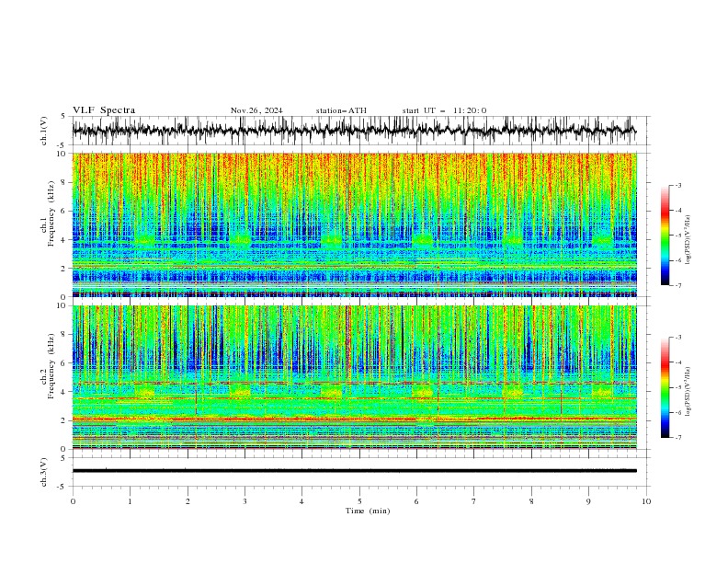This screenshot has height=563, width=728.
Task: Click time axis tick label '5'
Action: [x=359, y=501]
